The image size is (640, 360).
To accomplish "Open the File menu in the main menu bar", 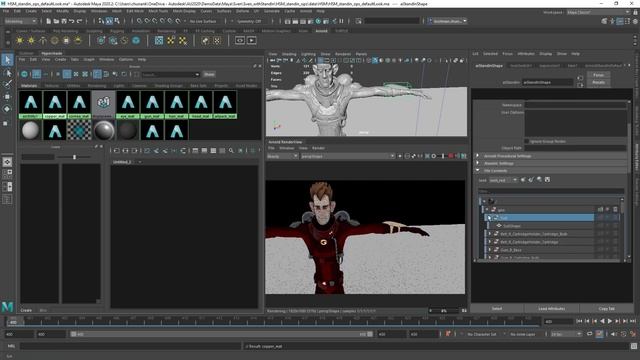I will coord(6,11).
